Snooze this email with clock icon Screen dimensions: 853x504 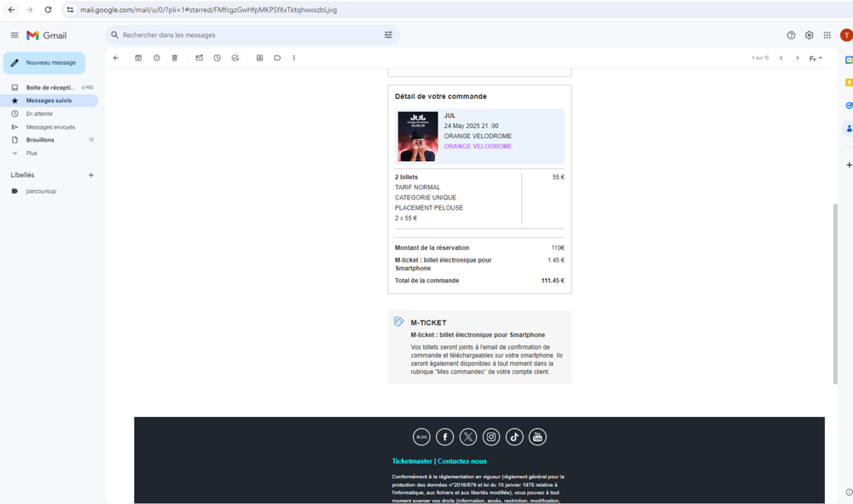[x=217, y=58]
